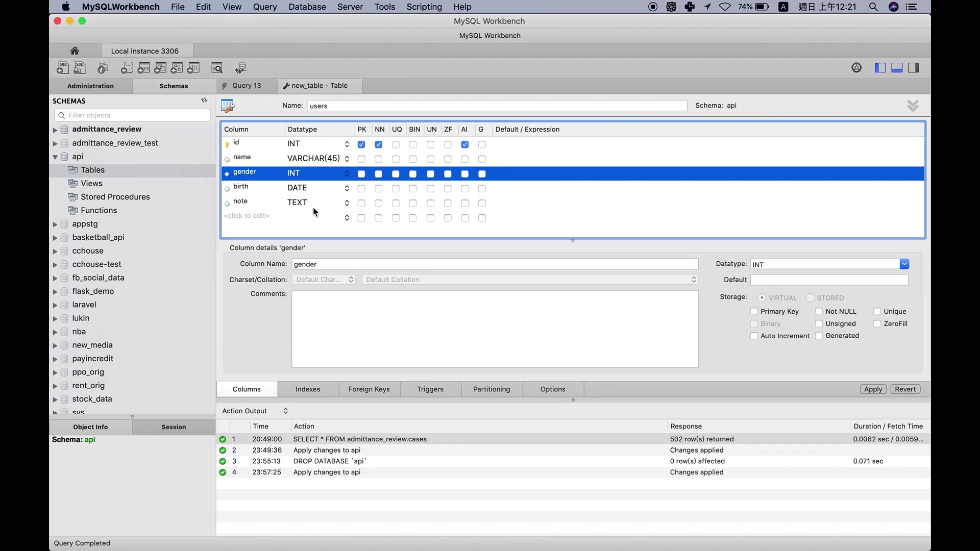980x551 pixels.
Task: Tick NN checkbox in name row
Action: pos(378,159)
